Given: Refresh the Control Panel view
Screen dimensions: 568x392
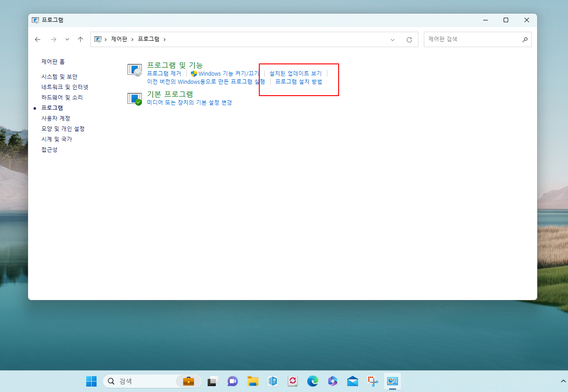Looking at the screenshot, I should [x=409, y=39].
